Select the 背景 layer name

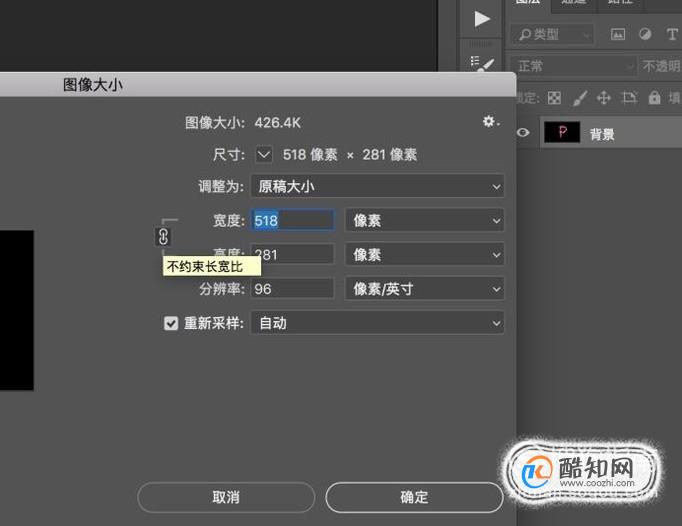[x=602, y=134]
